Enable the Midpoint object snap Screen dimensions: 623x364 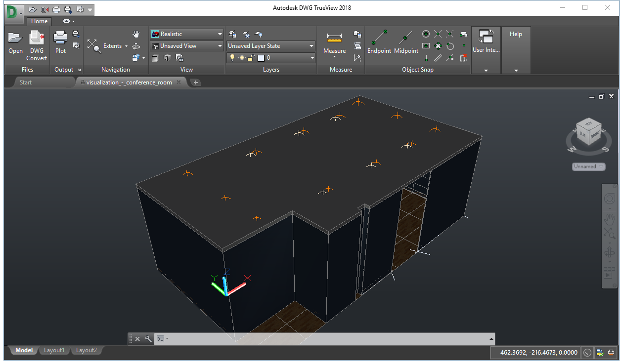(406, 42)
